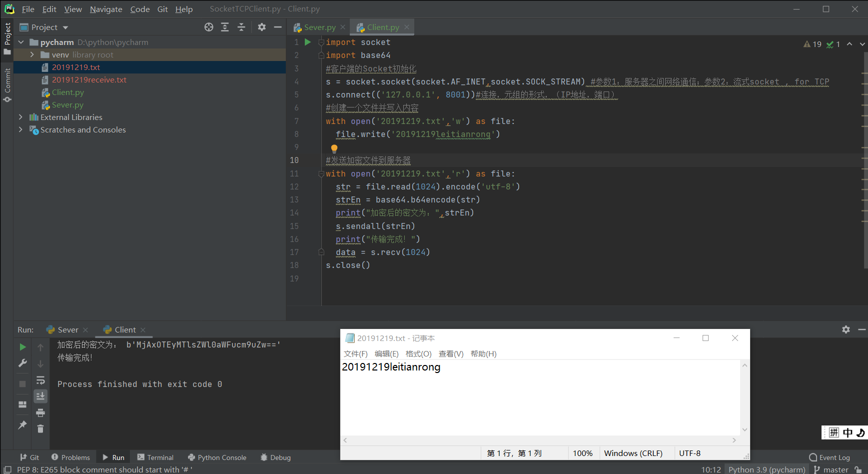Switch to Sever.py editor tab
Viewport: 868px width, 474px height.
tap(320, 27)
